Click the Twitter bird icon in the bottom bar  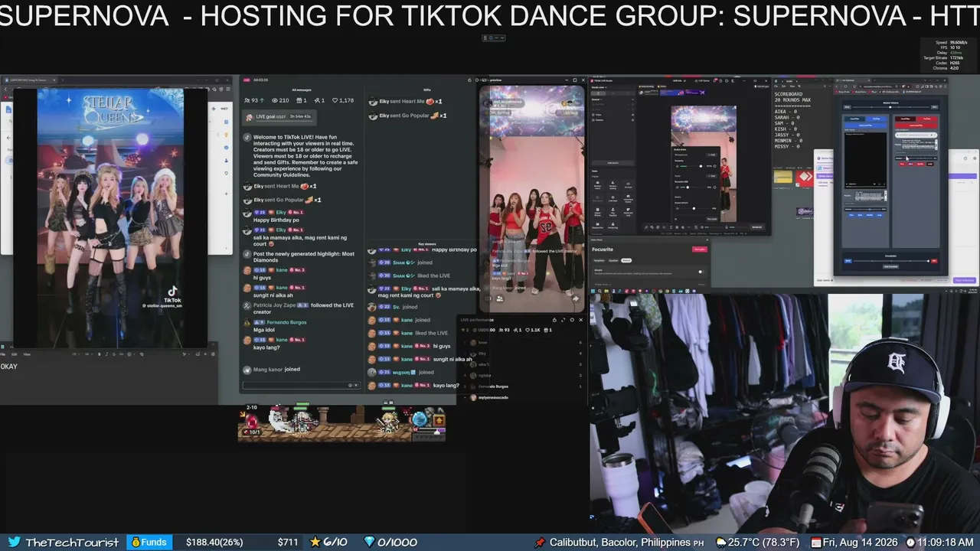click(15, 542)
